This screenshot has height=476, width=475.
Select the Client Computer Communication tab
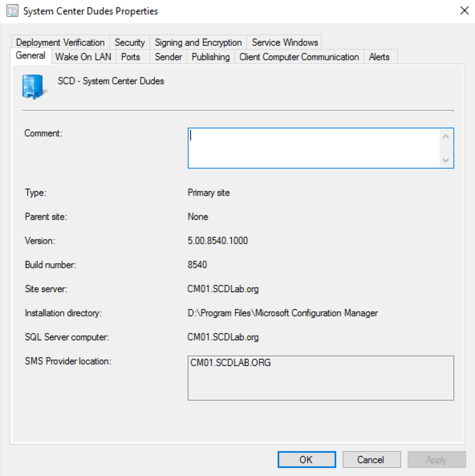click(299, 57)
